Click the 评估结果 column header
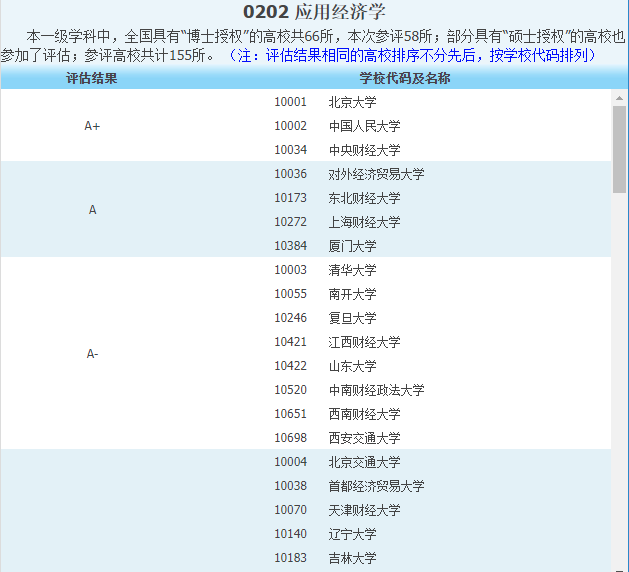 coord(92,78)
